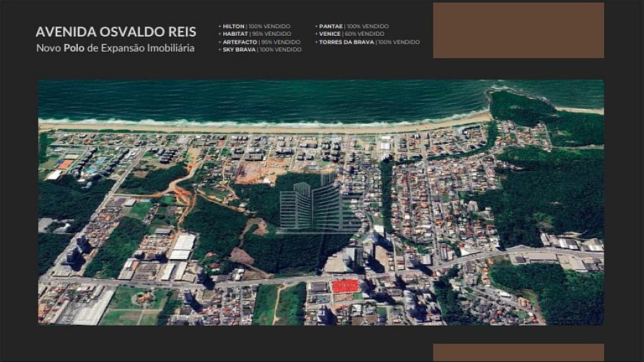Image resolution: width=644 pixels, height=362 pixels.
Task: Click the sandy beach strip
Action: [x=286, y=127]
